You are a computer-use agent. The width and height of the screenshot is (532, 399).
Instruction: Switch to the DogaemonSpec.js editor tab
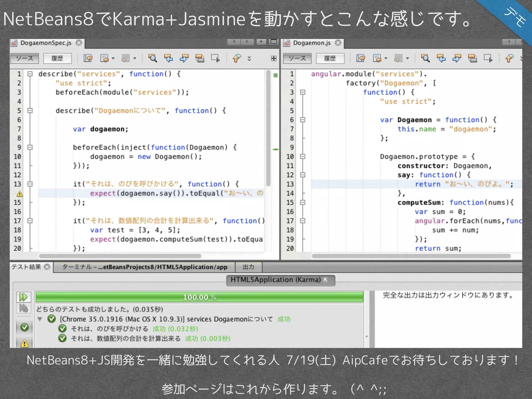46,43
